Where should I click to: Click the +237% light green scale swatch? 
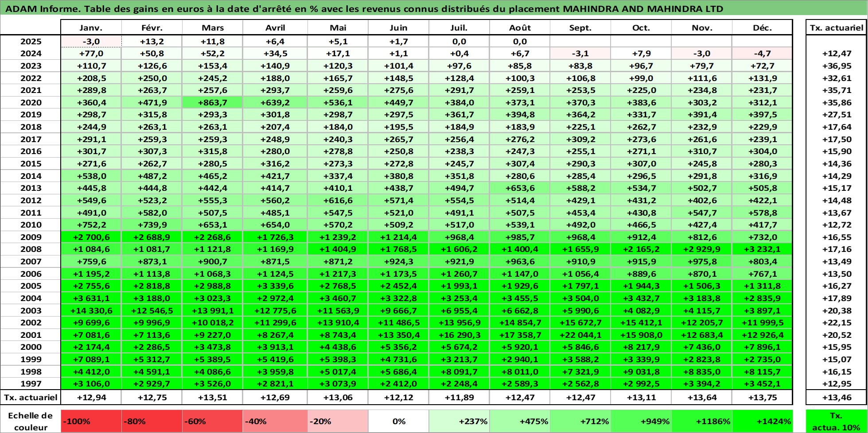pos(459,421)
